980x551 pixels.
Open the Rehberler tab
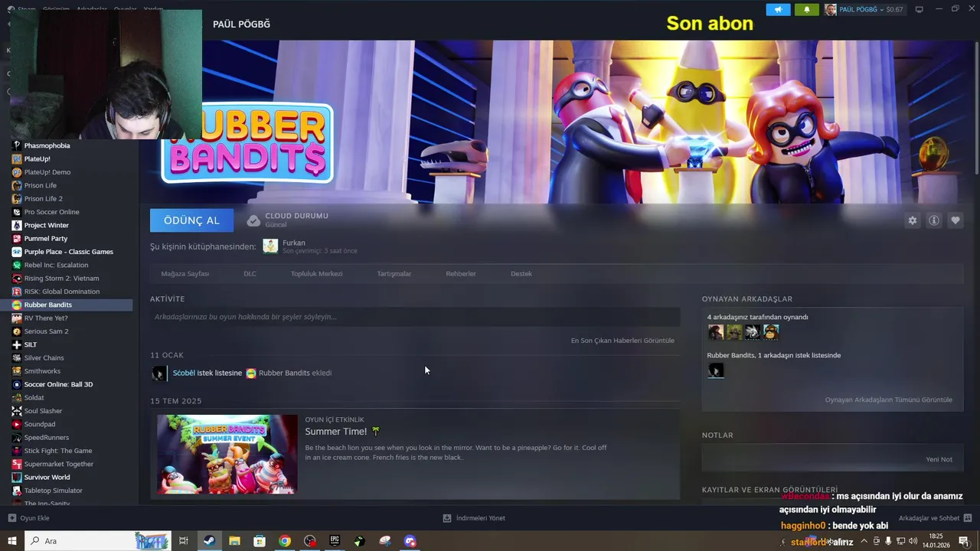pos(461,273)
